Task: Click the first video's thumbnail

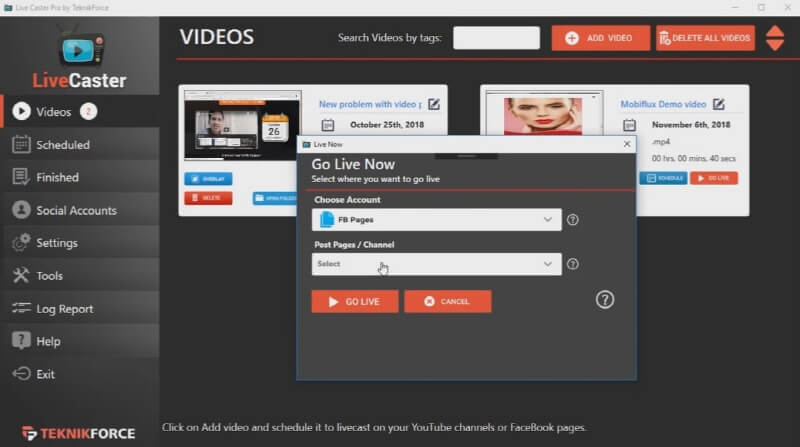Action: coord(243,125)
